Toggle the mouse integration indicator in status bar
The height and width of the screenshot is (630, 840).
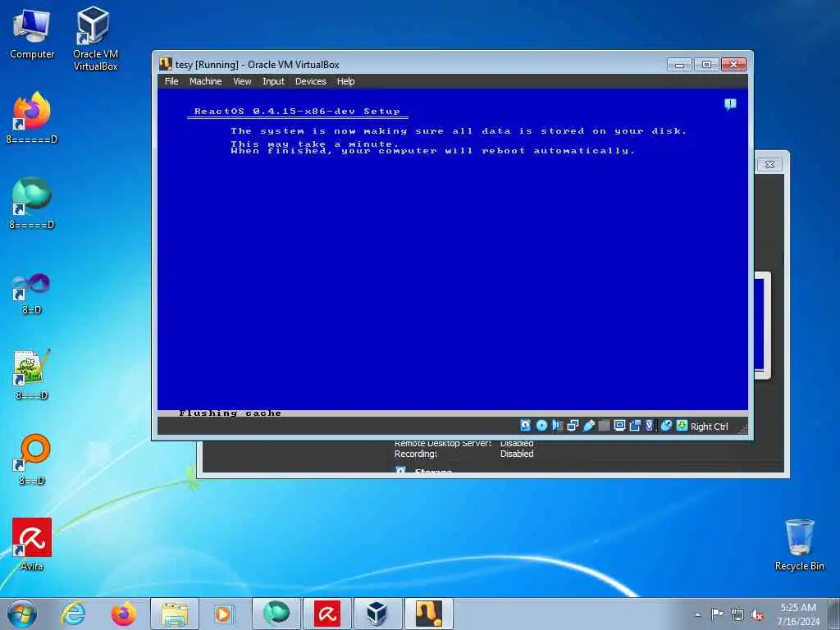tap(666, 426)
